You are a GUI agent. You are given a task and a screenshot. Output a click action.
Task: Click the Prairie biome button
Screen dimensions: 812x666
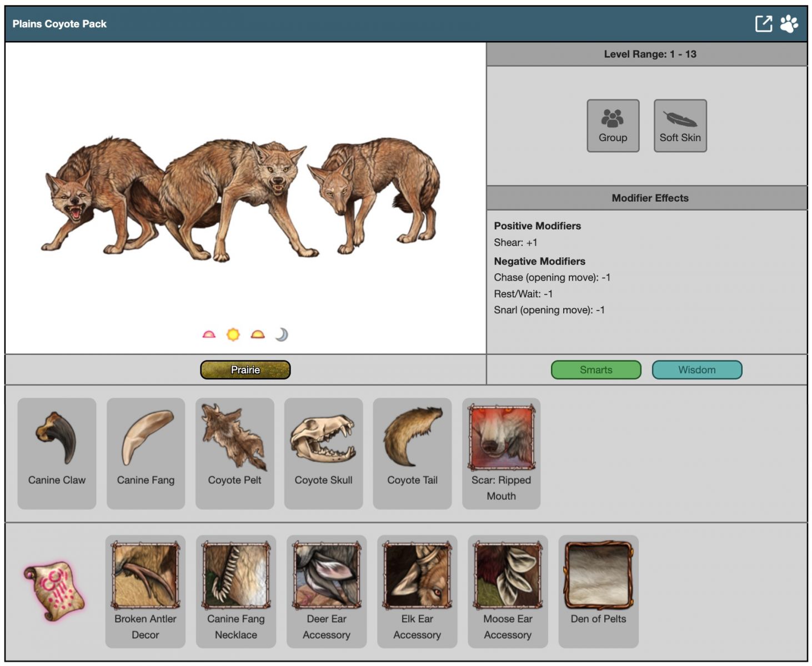245,370
